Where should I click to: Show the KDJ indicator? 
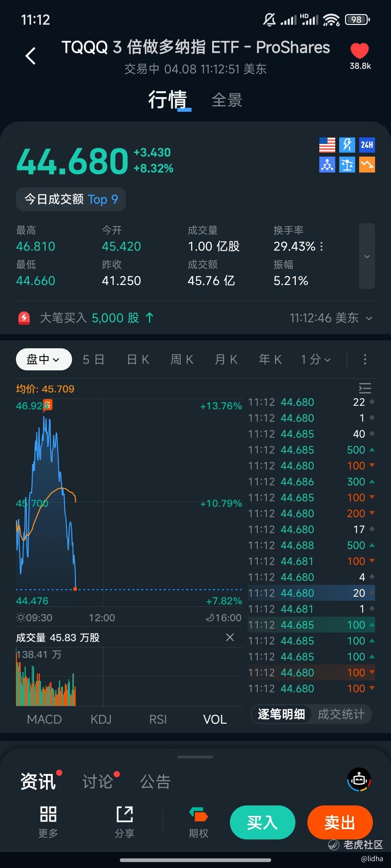click(x=101, y=719)
